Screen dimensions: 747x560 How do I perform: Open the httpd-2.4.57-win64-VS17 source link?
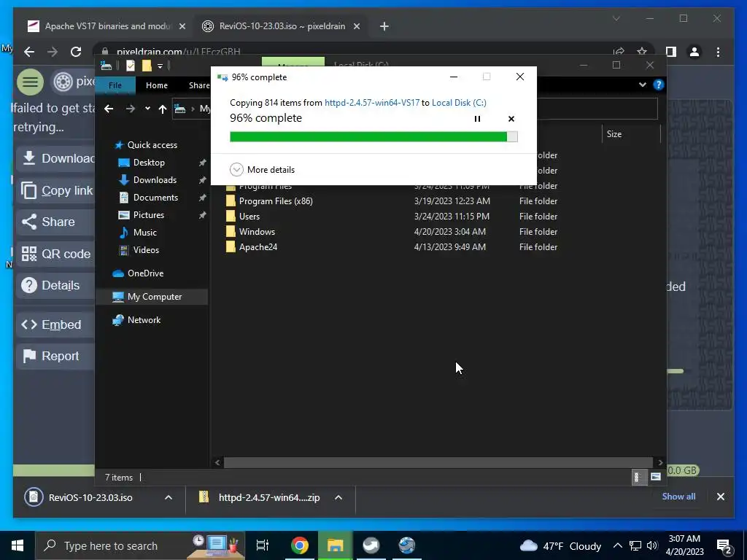(371, 102)
